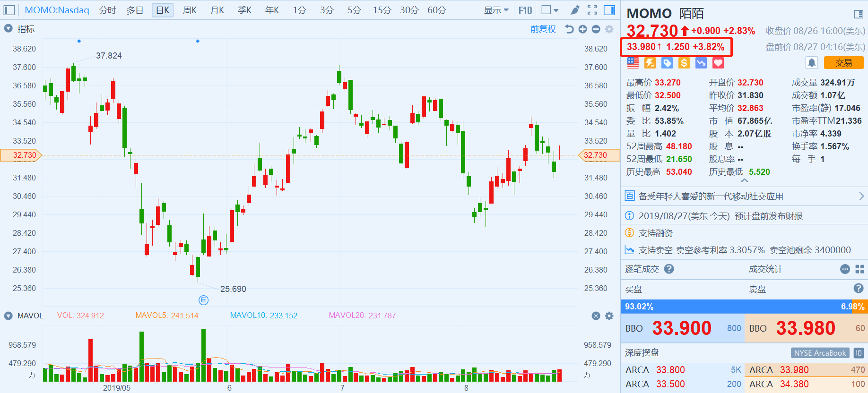Click 支持融资 margin support row

tap(745, 233)
